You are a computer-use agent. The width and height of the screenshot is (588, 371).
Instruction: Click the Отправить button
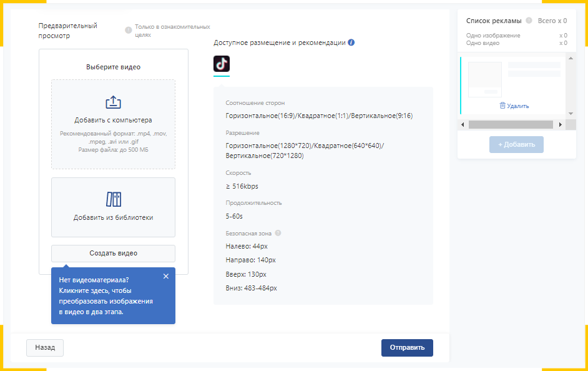(x=407, y=348)
